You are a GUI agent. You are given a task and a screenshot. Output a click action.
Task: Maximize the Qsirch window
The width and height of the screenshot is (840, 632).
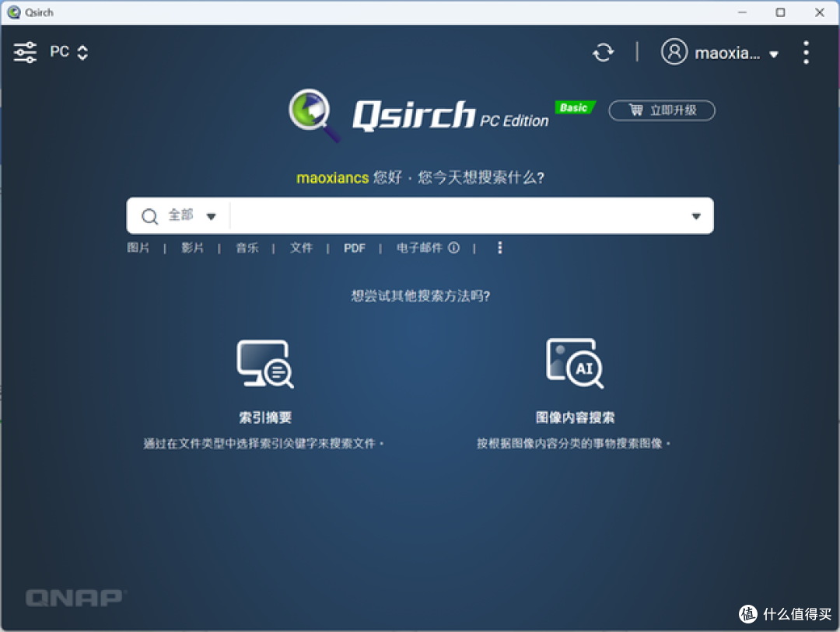[781, 12]
